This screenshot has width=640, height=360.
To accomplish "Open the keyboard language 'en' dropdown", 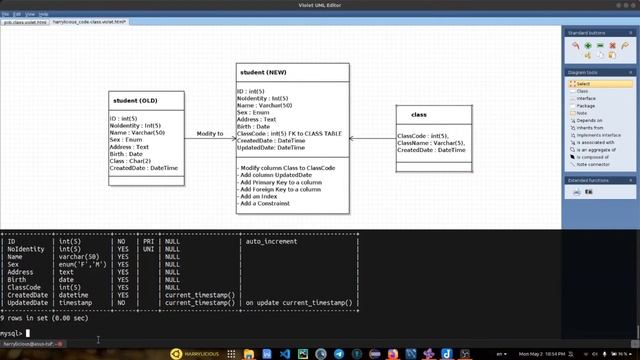I will tap(502, 354).
